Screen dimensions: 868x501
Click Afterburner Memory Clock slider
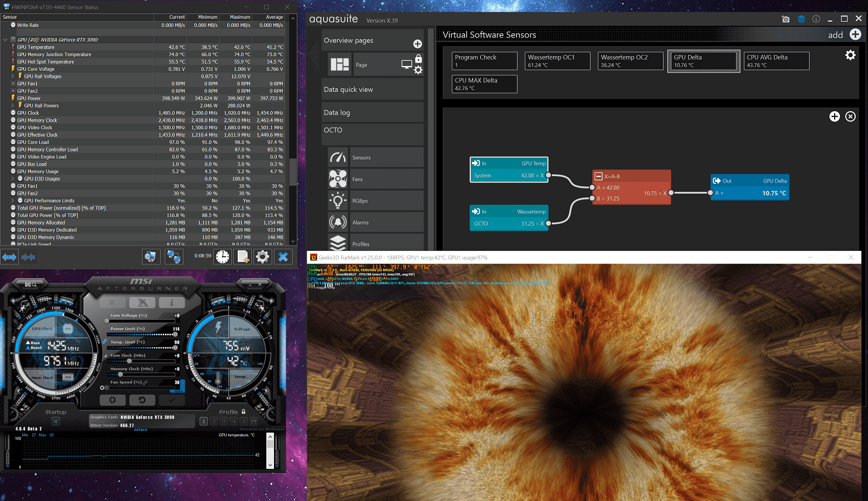(x=143, y=374)
